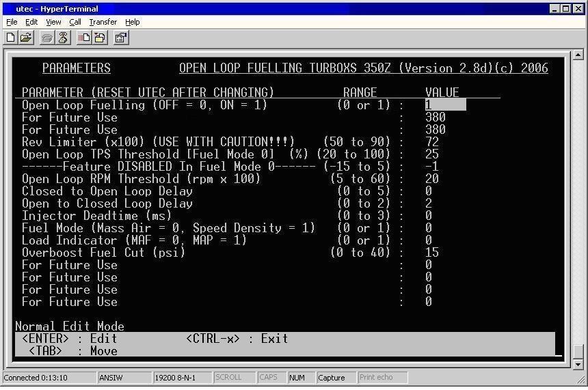Select the highlighted Open Loop Fuelling value
Image resolution: width=588 pixels, height=390 pixels.
coord(445,105)
